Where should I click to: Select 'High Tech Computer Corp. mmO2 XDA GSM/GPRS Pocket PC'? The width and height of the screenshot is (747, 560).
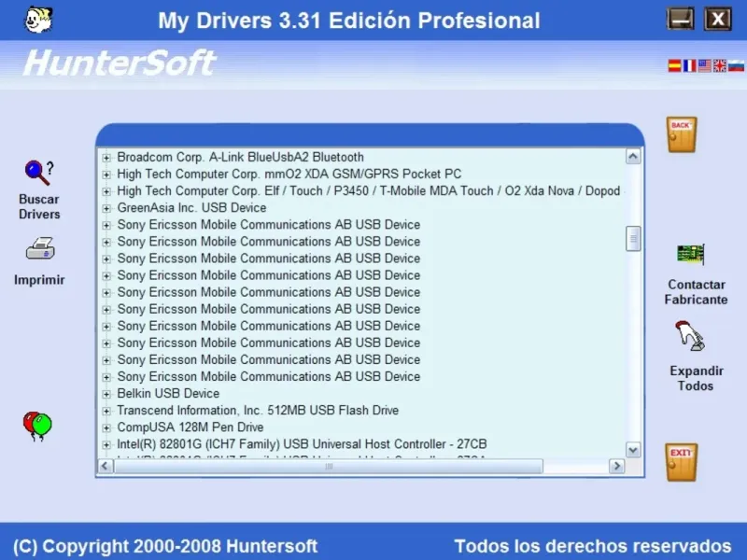(289, 174)
